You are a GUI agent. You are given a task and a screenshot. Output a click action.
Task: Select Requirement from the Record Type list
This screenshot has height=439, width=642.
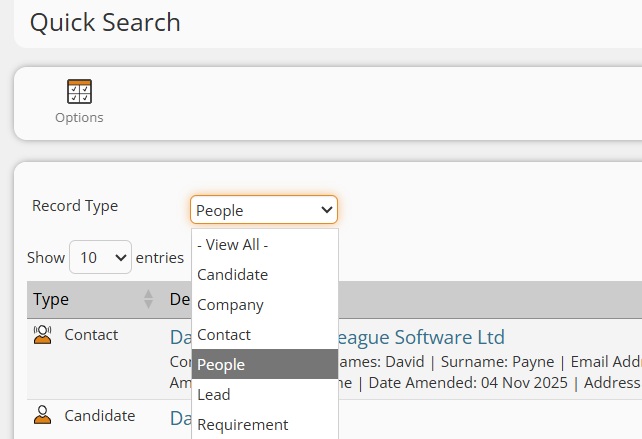243,424
